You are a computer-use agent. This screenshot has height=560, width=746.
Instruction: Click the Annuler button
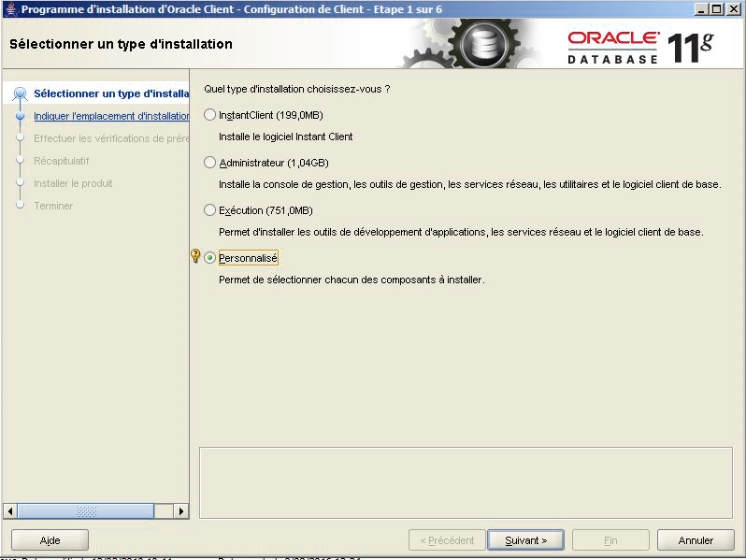696,540
